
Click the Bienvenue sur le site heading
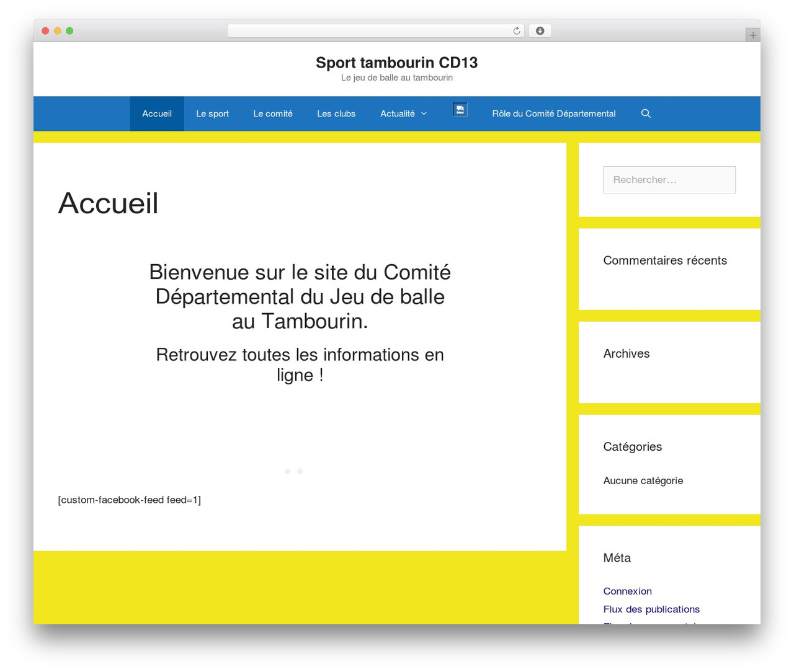pyautogui.click(x=300, y=297)
